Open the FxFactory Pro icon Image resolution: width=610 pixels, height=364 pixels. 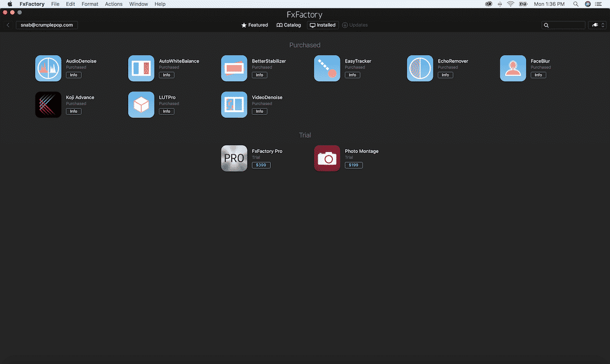click(x=234, y=158)
